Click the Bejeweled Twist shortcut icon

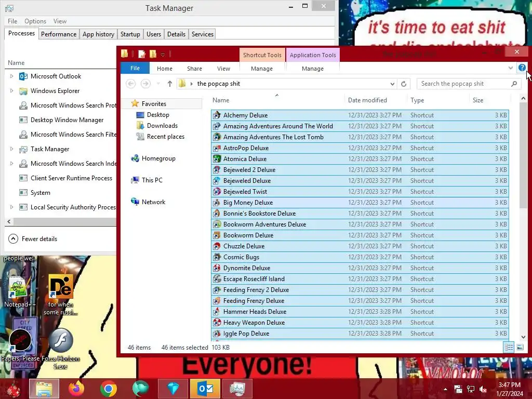coord(217,192)
